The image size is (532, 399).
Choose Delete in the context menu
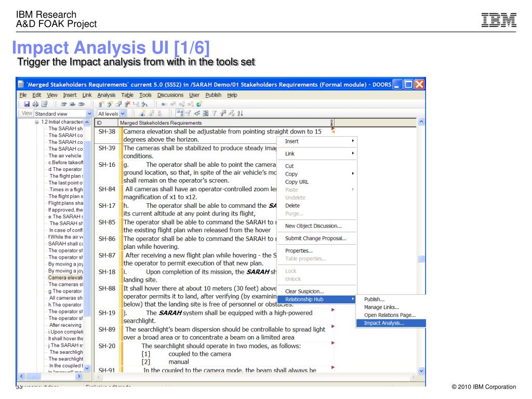(x=317, y=205)
